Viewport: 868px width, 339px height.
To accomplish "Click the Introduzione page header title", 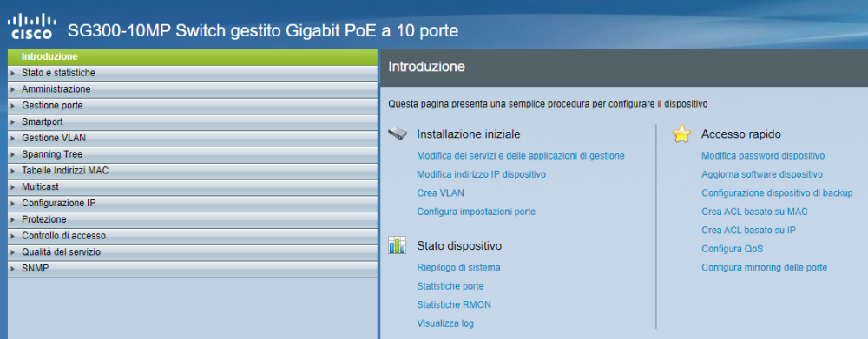I will (x=426, y=67).
